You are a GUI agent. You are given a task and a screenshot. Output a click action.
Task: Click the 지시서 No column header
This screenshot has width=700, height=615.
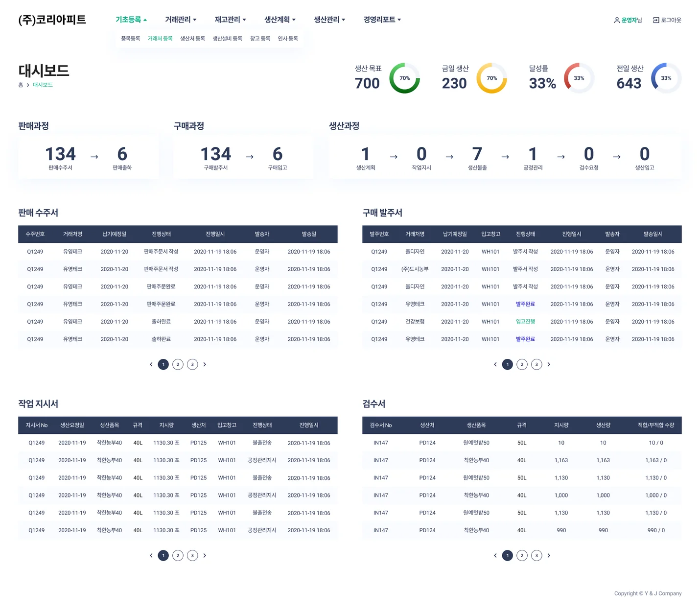point(37,425)
